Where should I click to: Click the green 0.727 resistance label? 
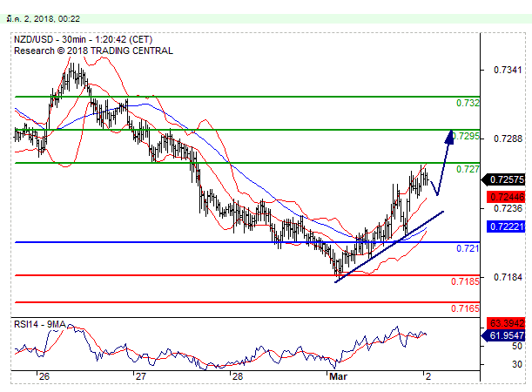point(468,169)
